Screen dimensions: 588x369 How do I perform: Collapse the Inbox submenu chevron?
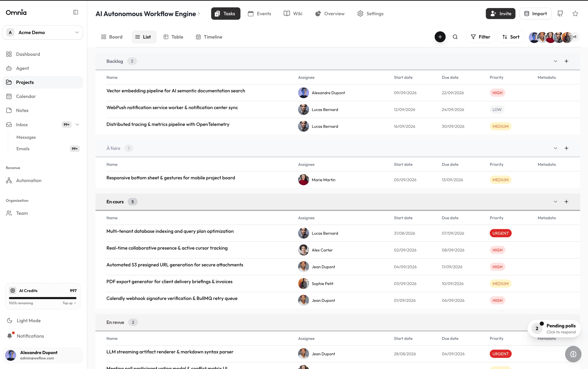pos(77,125)
